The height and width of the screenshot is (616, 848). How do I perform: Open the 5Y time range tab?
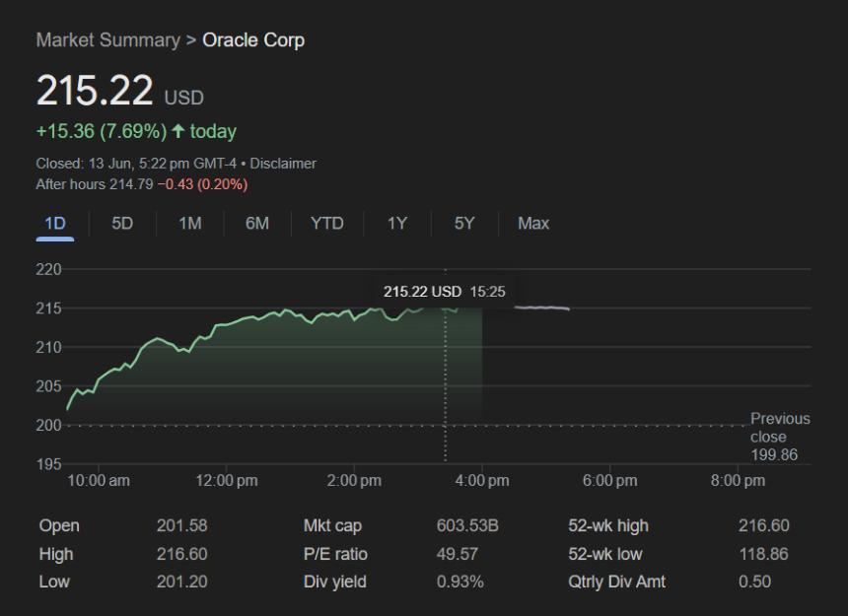click(464, 224)
